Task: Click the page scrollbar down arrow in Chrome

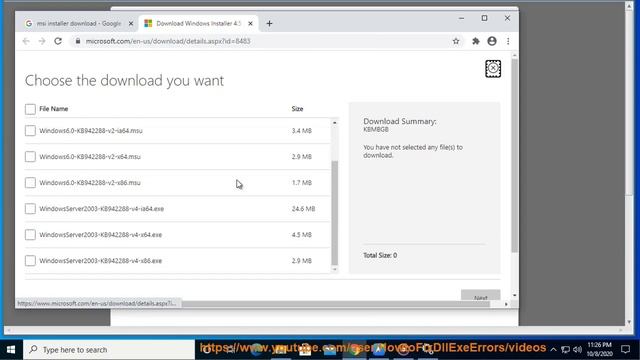Action: click(x=514, y=295)
